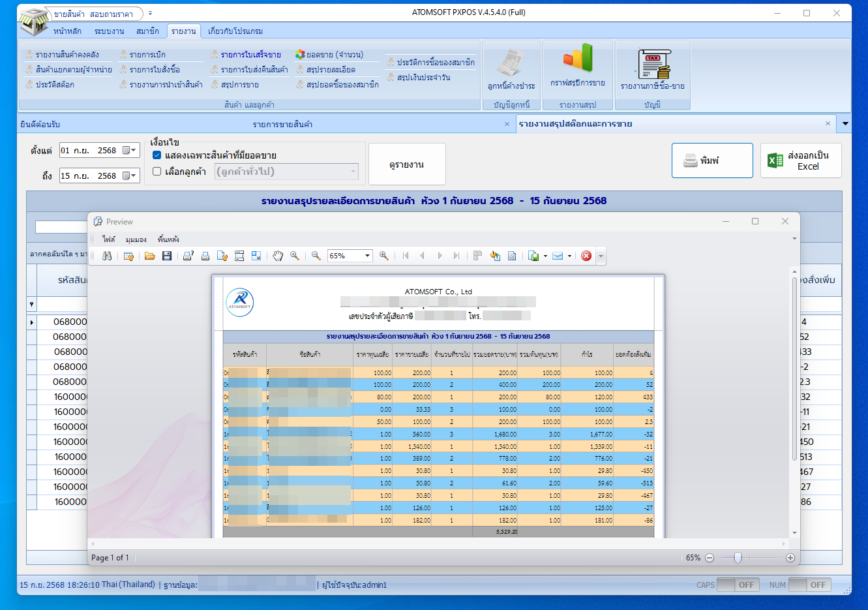Click the red close preview icon in toolbar
Screen dimensions: 868x610
[586, 256]
